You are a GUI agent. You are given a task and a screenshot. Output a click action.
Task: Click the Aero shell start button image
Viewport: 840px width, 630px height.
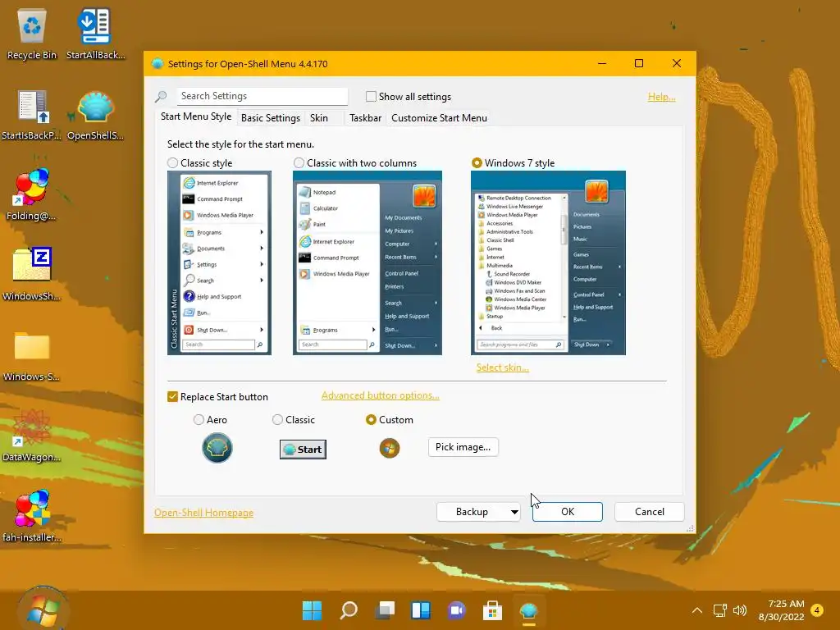click(217, 448)
